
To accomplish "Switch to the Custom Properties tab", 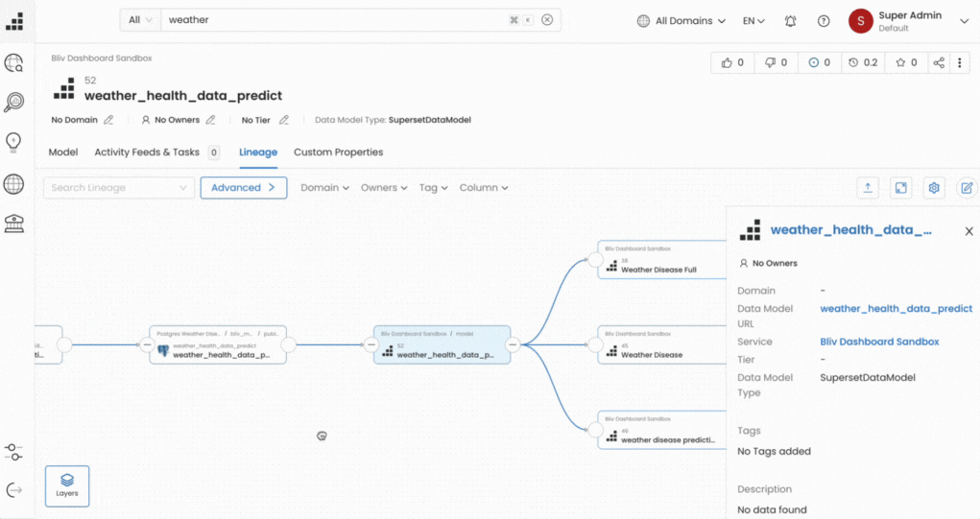I will pyautogui.click(x=338, y=152).
